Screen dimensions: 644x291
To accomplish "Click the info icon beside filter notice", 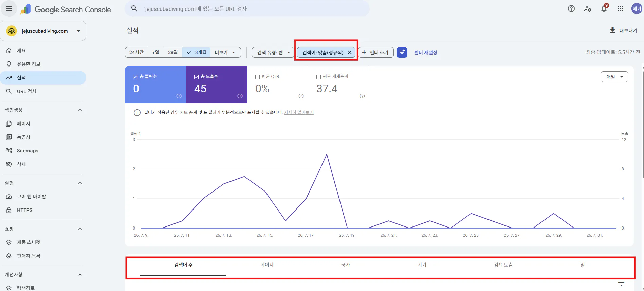I will [137, 113].
